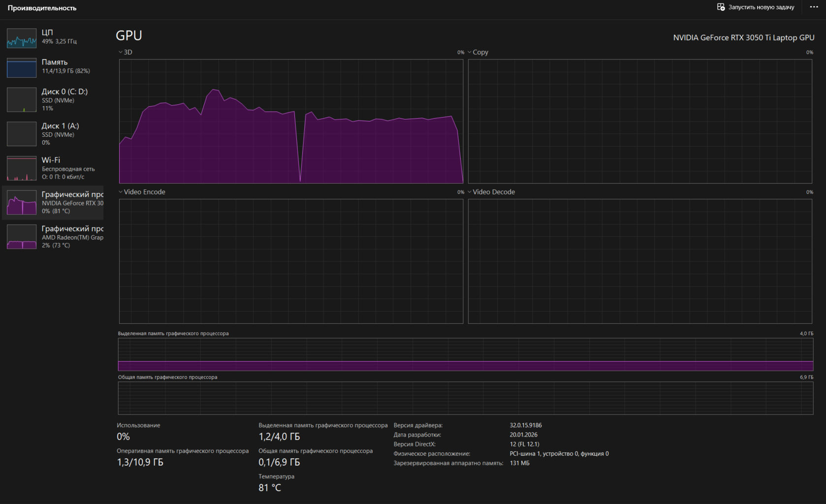The width and height of the screenshot is (826, 504).
Task: Click the PCI-шина 1 location text
Action: (559, 454)
